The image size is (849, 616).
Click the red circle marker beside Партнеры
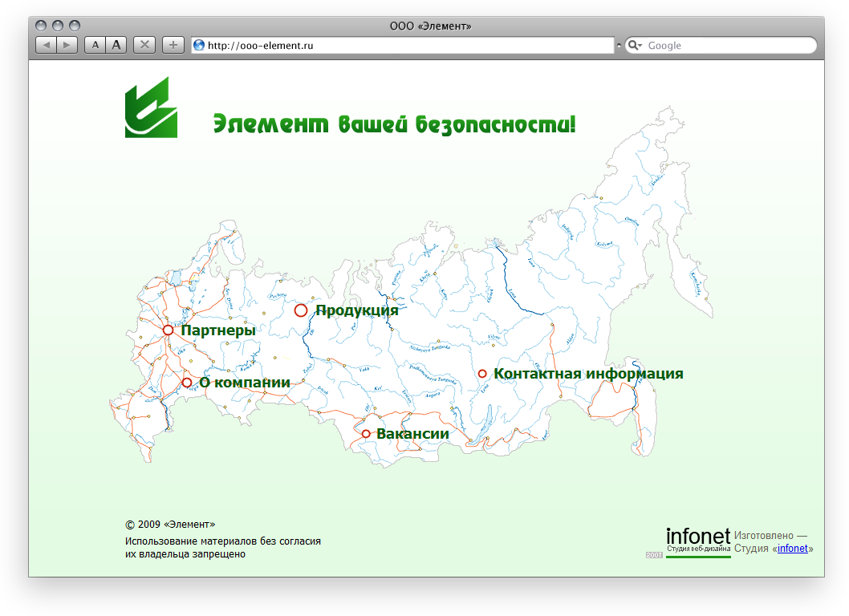(169, 330)
